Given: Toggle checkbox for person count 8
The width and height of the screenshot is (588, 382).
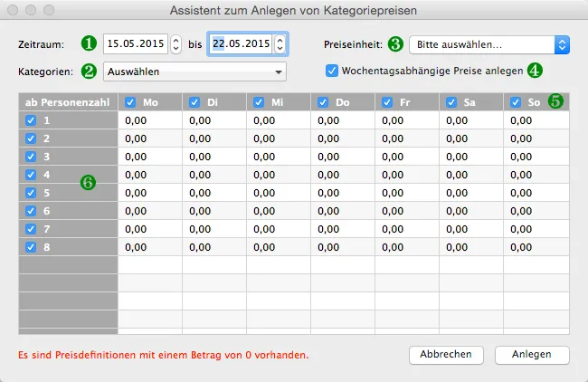Looking at the screenshot, I should 31,247.
